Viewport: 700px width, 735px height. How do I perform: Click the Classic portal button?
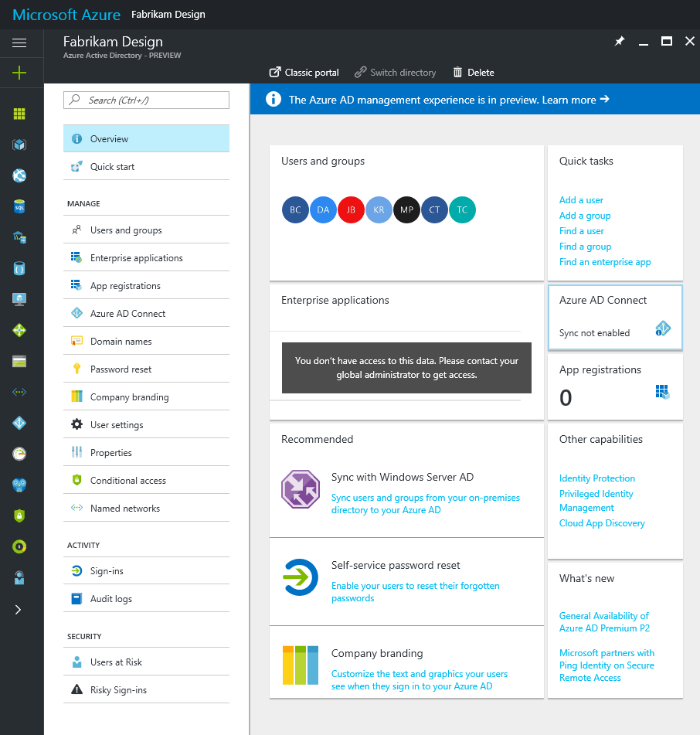click(304, 73)
